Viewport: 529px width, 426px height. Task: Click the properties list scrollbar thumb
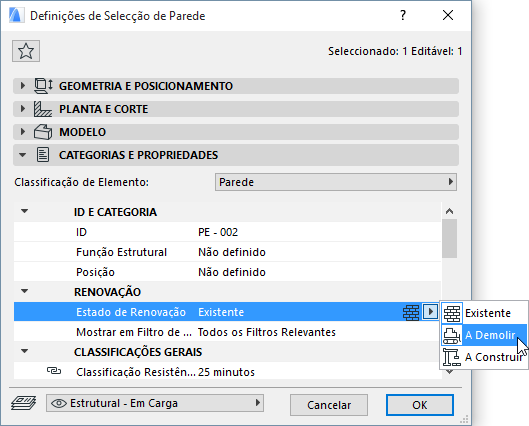(x=449, y=238)
